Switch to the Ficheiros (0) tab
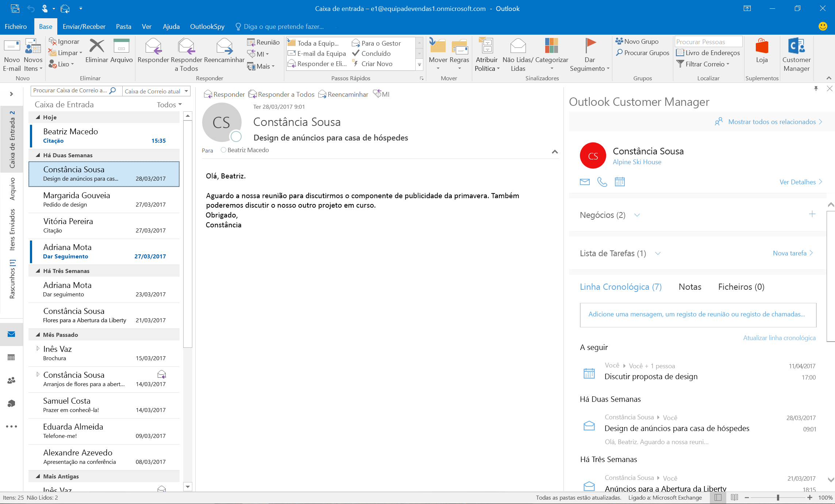Screen dimensions: 835x504 pos(741,287)
